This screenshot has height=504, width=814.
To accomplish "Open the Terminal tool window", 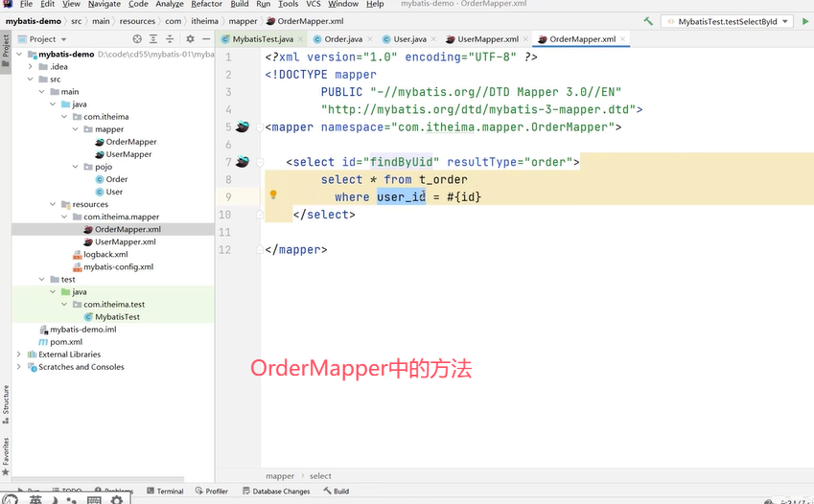I will pos(165,491).
